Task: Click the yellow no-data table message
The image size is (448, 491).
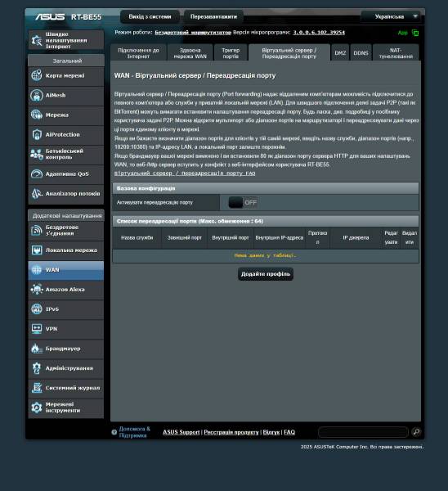Action: click(266, 255)
